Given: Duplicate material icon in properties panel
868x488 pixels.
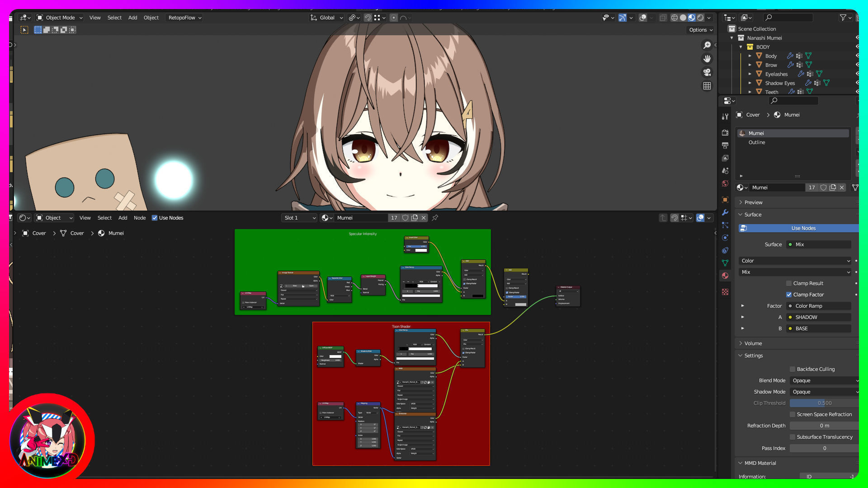Looking at the screenshot, I should [833, 188].
